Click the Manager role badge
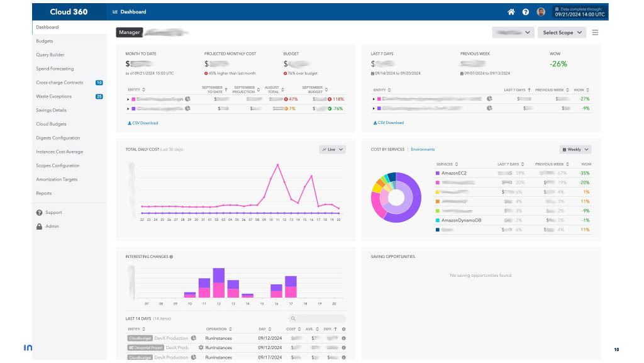 pos(130,33)
